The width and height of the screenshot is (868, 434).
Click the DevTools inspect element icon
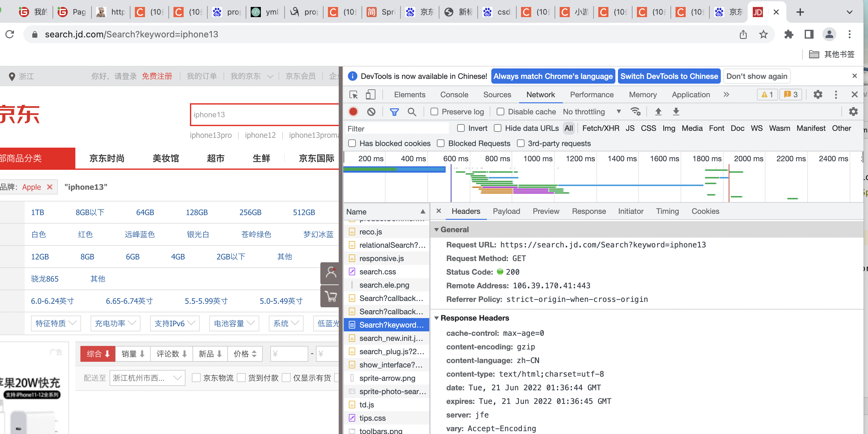(354, 95)
